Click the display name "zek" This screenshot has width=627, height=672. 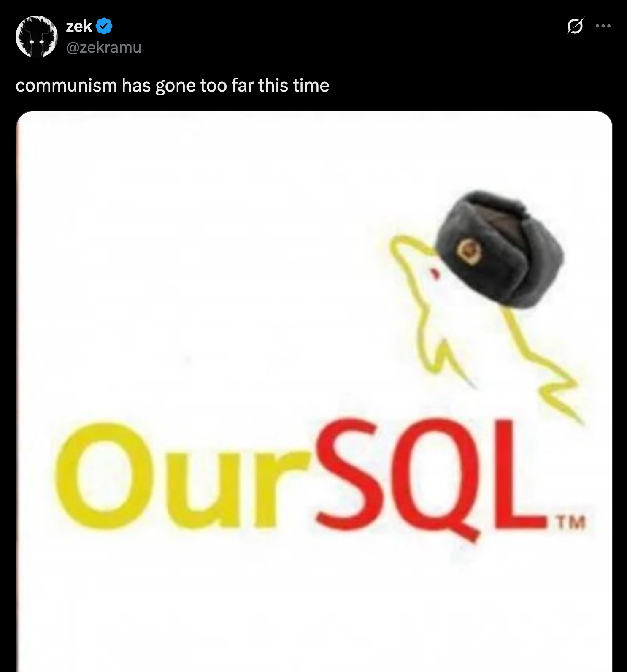(x=79, y=27)
